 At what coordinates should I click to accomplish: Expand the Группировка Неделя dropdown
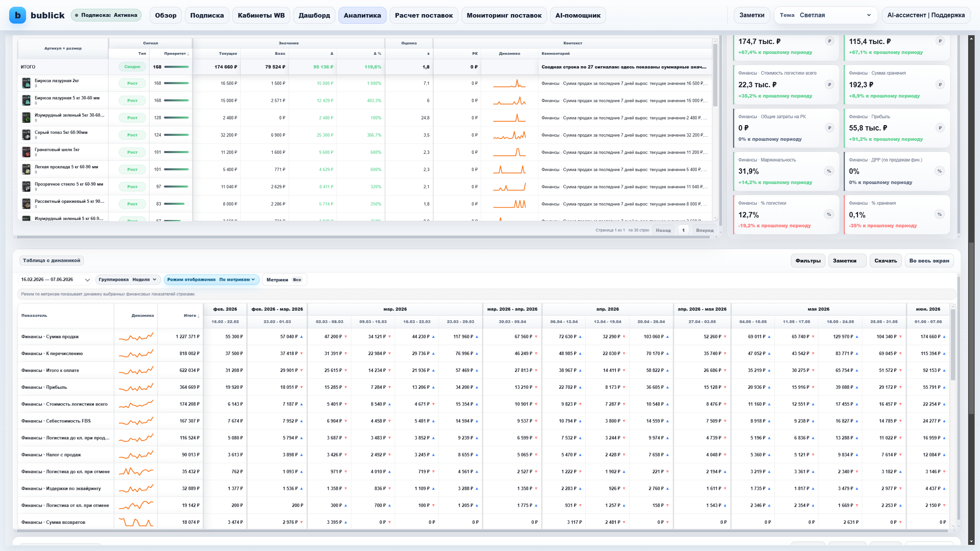click(128, 280)
